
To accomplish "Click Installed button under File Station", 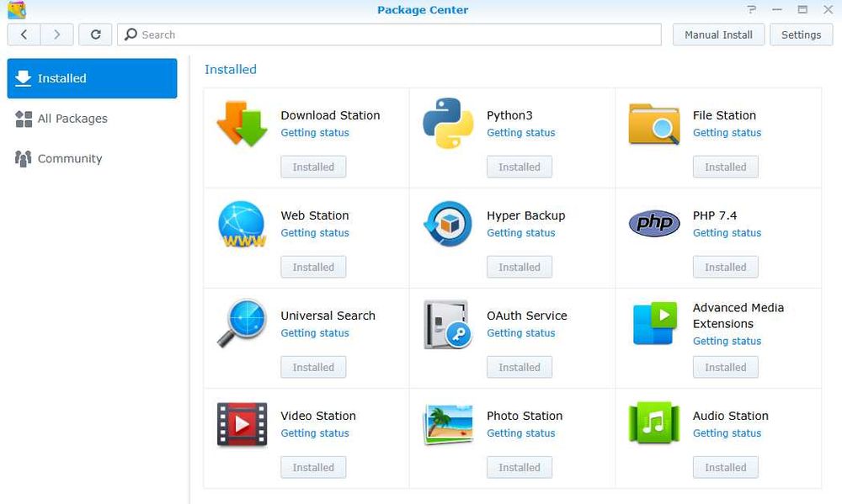I will coord(726,167).
